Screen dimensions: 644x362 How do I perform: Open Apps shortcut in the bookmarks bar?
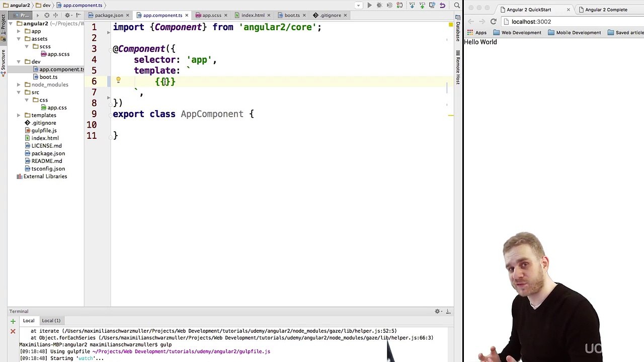tap(476, 33)
